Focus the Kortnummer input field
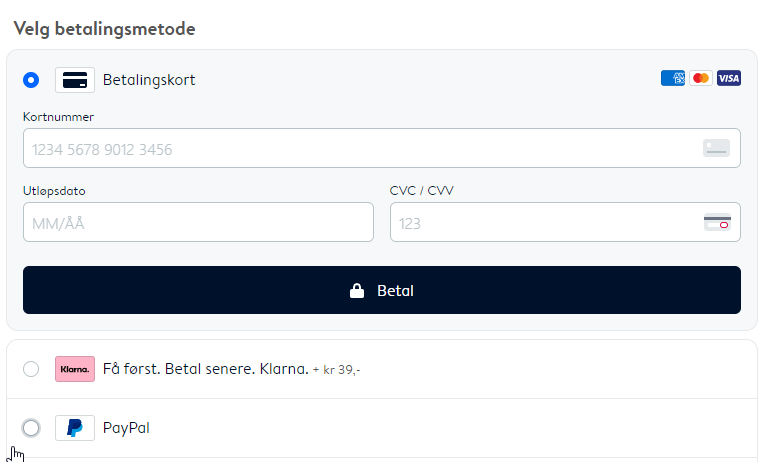 382,148
